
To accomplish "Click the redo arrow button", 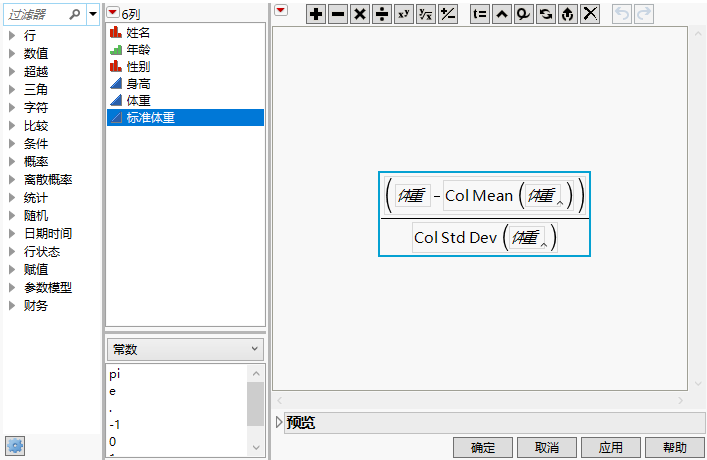I will pos(644,14).
